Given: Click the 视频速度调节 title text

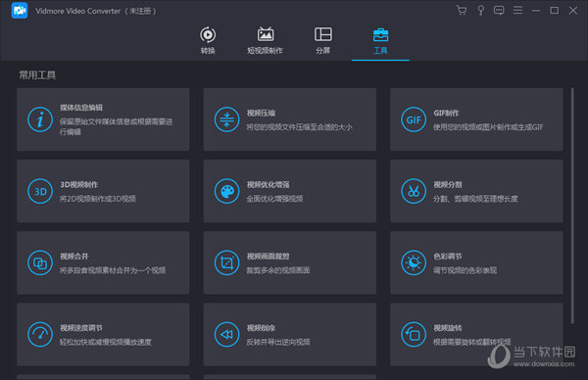Looking at the screenshot, I should pyautogui.click(x=81, y=327).
